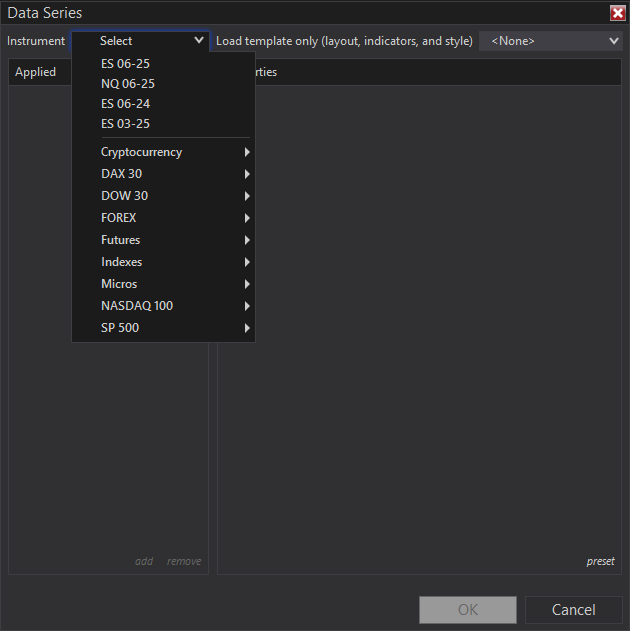630x631 pixels.
Task: Pick ES 06-24 from recent instruments
Action: click(163, 104)
